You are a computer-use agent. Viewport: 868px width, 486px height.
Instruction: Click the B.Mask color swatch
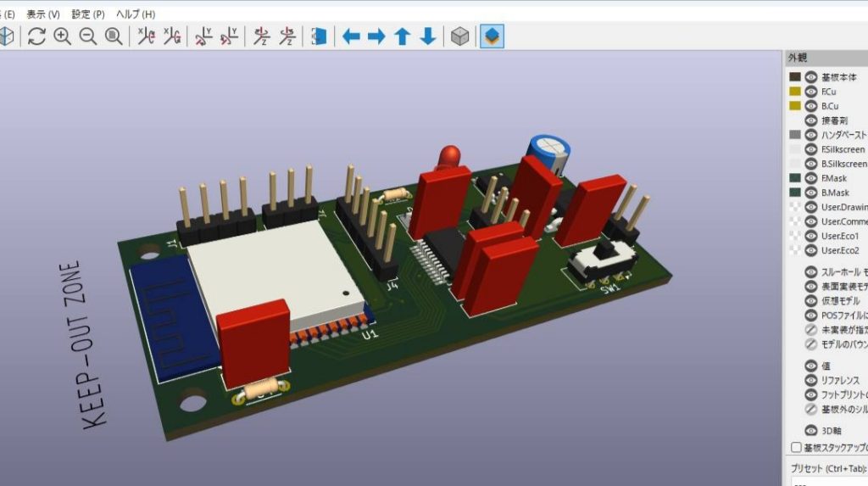pyautogui.click(x=795, y=193)
